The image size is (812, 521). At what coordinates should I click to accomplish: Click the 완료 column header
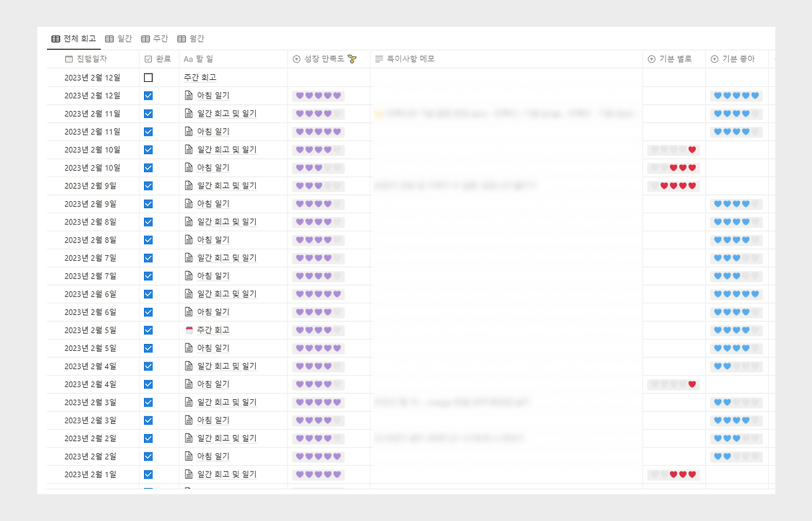[159, 59]
